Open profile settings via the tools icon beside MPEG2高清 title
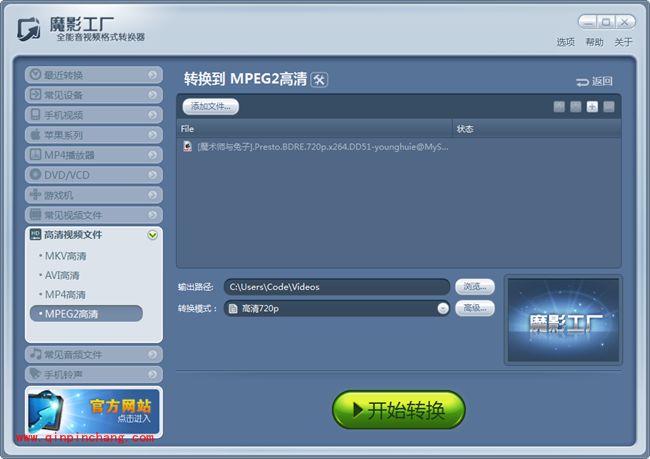Image resolution: width=650 pixels, height=459 pixels. tap(319, 80)
